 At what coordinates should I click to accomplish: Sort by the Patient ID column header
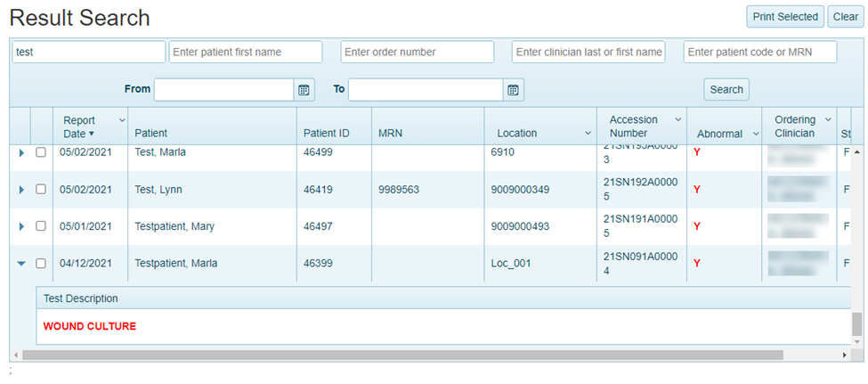(x=326, y=134)
